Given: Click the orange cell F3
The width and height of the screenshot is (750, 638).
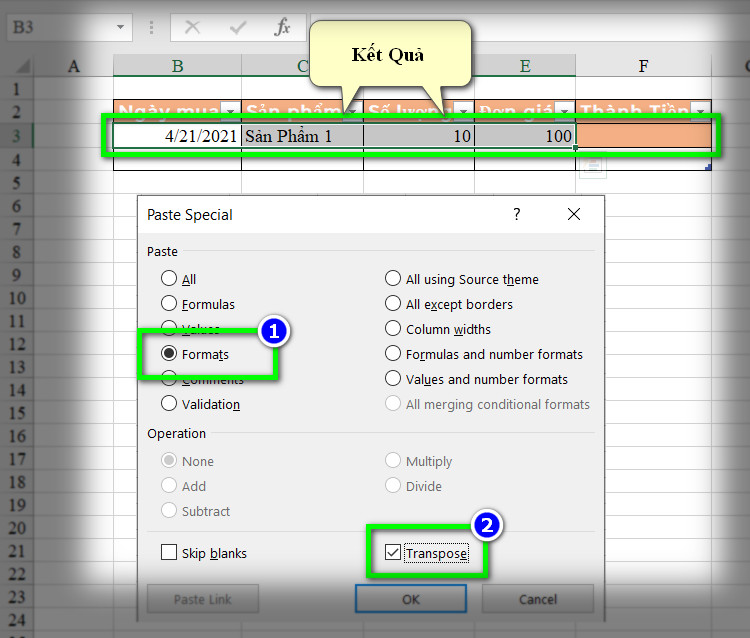Looking at the screenshot, I should 643,136.
